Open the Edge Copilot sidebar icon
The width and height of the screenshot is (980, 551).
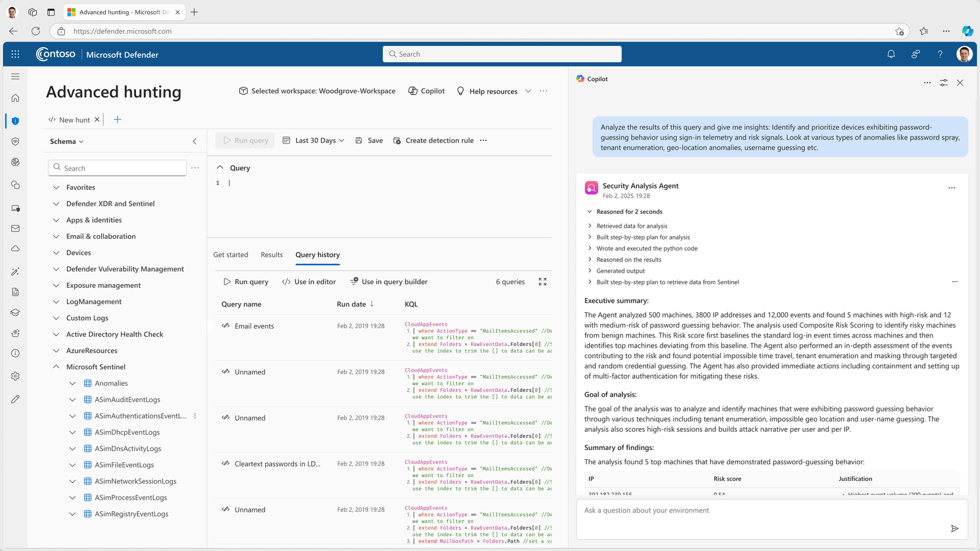coord(968,31)
